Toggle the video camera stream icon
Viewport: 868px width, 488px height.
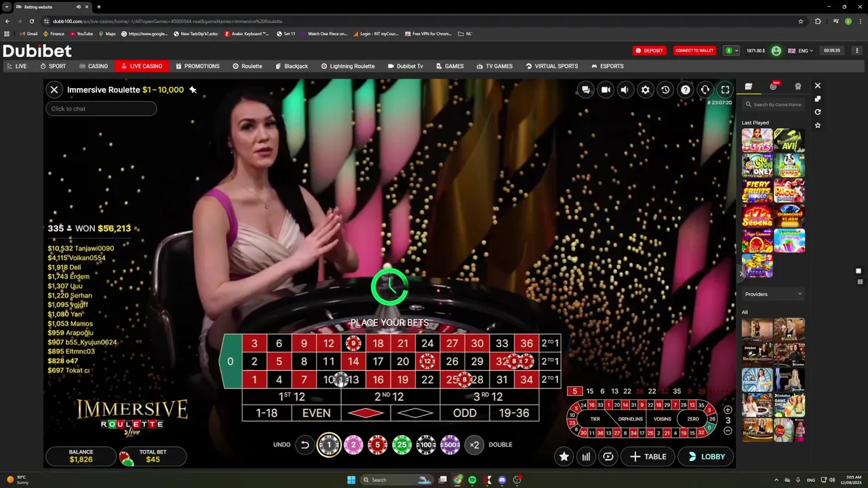606,89
